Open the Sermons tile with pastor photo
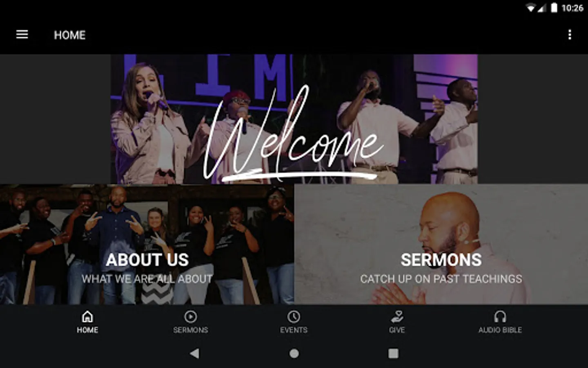 pos(441,244)
